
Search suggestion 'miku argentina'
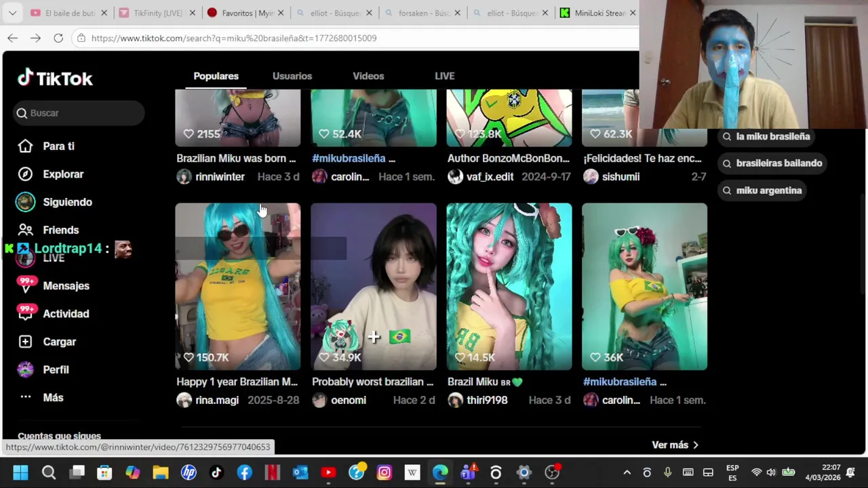click(762, 190)
